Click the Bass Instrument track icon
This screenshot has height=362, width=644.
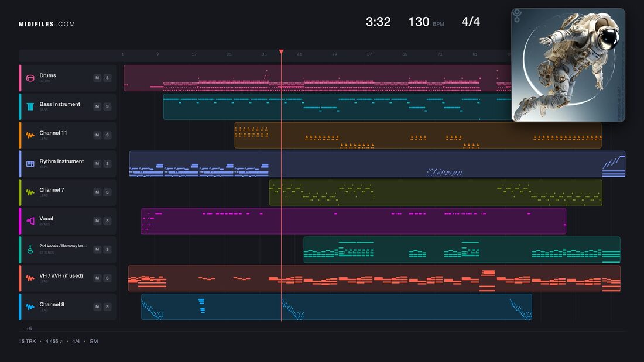click(x=30, y=106)
